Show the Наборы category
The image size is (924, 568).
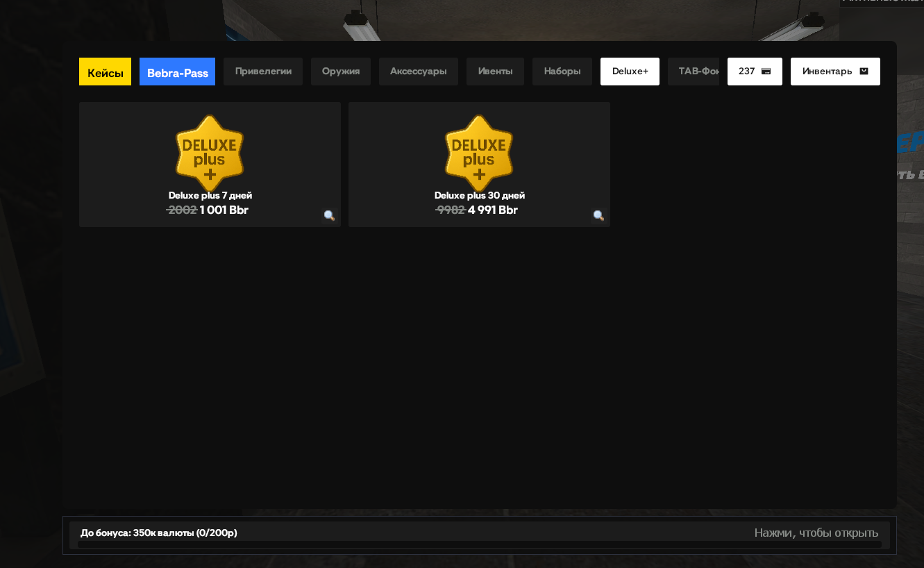coord(562,72)
